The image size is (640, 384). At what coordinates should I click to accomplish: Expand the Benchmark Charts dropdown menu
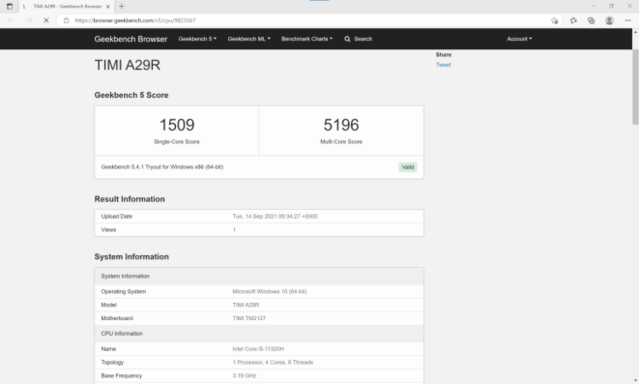(307, 39)
